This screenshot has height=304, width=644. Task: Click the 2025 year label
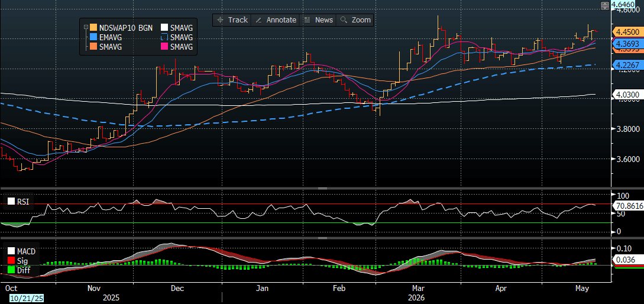click(112, 297)
